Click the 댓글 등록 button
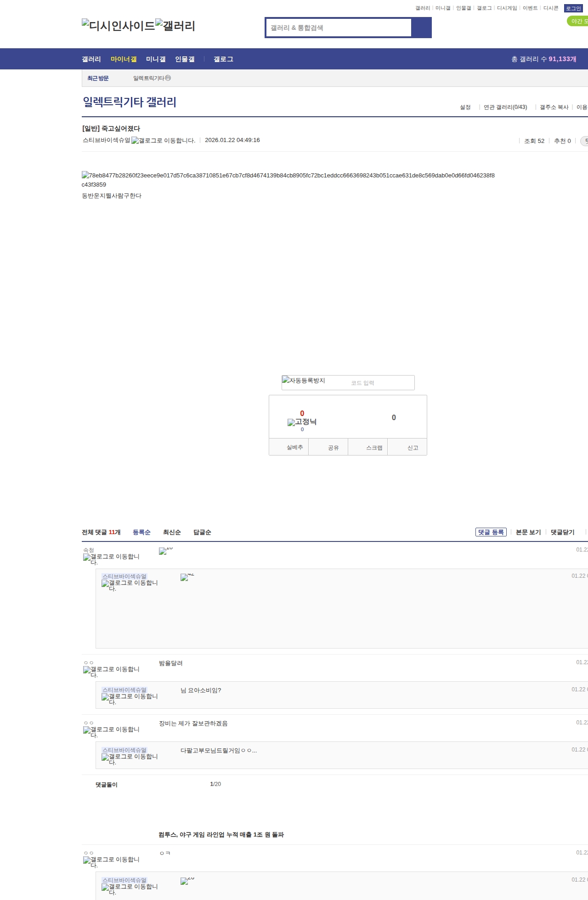 [491, 532]
